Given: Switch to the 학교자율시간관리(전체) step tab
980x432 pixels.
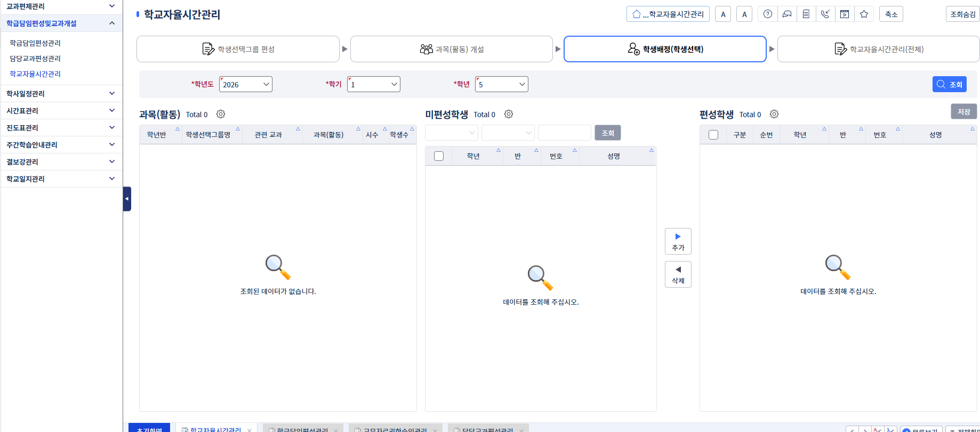Looking at the screenshot, I should [x=879, y=49].
